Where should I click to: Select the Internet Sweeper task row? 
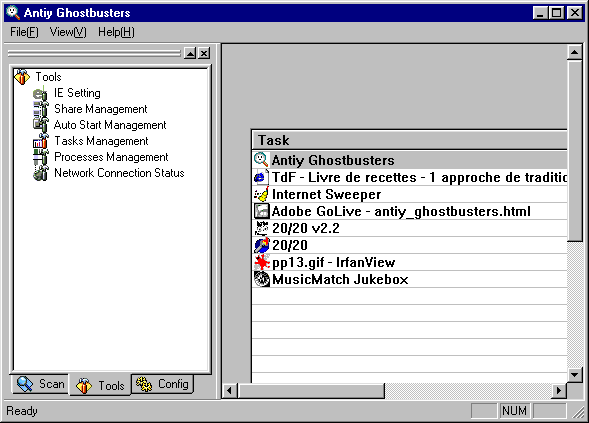[409, 194]
